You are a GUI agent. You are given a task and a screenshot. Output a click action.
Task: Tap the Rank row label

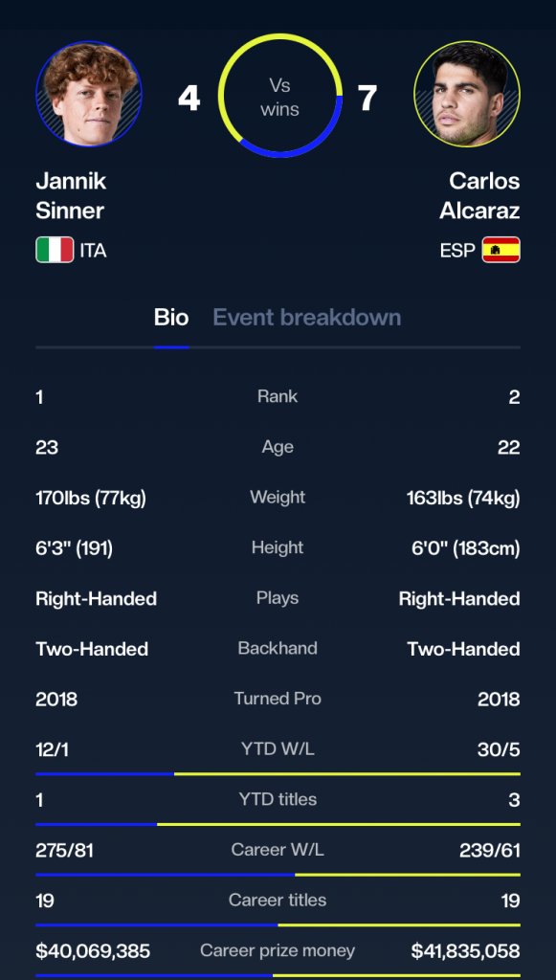pyautogui.click(x=278, y=396)
